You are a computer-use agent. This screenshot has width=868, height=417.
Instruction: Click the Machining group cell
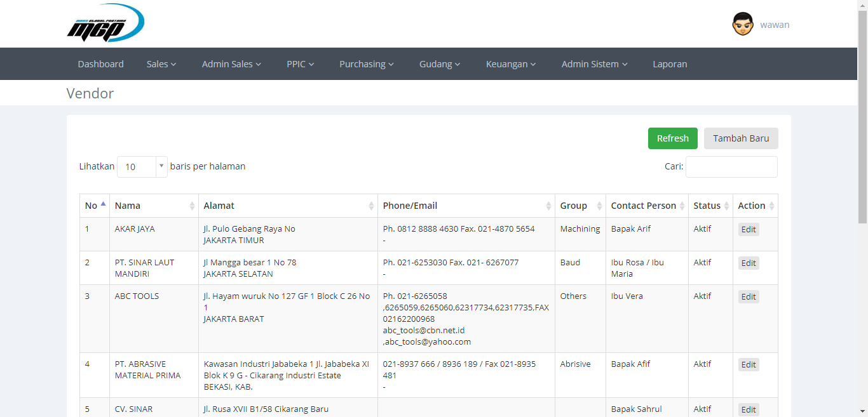(x=580, y=234)
